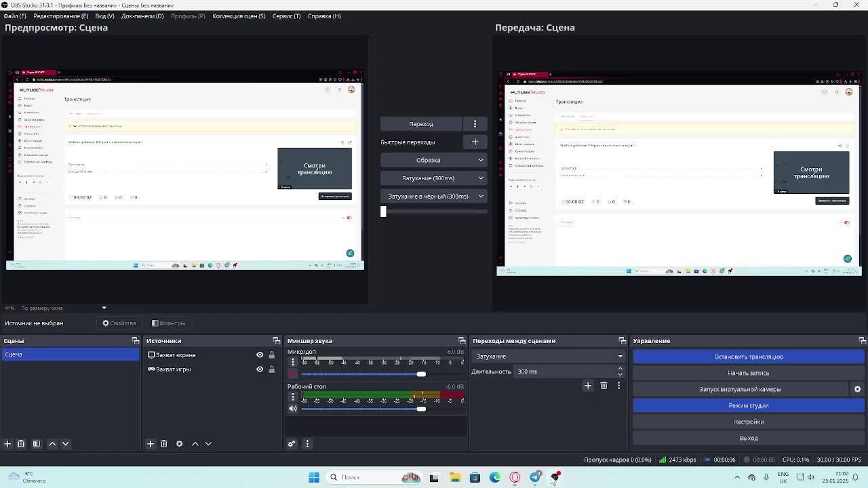This screenshot has height=488, width=868.
Task: Move the scene up in Scenes list
Action: pyautogui.click(x=52, y=444)
